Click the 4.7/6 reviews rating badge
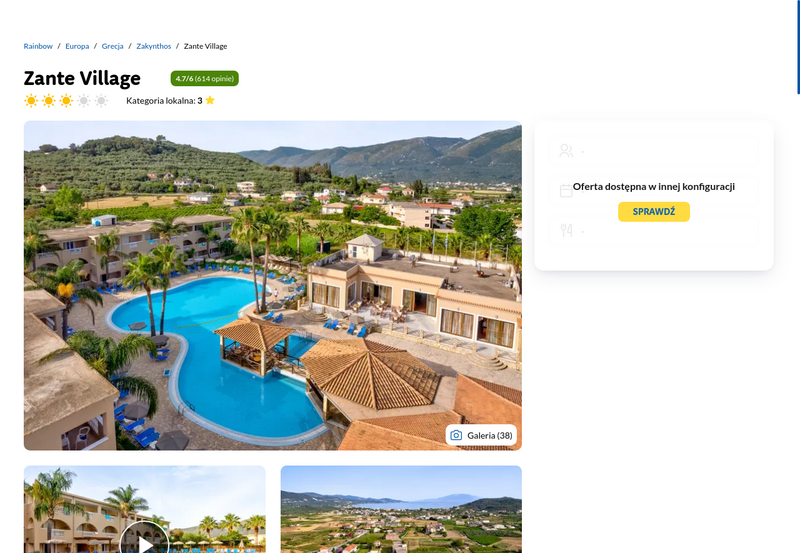The width and height of the screenshot is (800, 553). pos(205,79)
